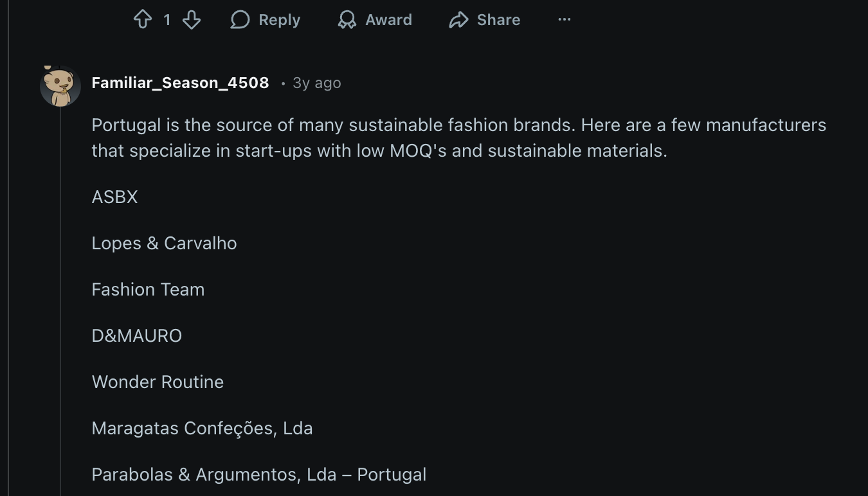This screenshot has height=496, width=868.
Task: Visit the Familiar_Season_4508 user profile link
Action: [180, 83]
